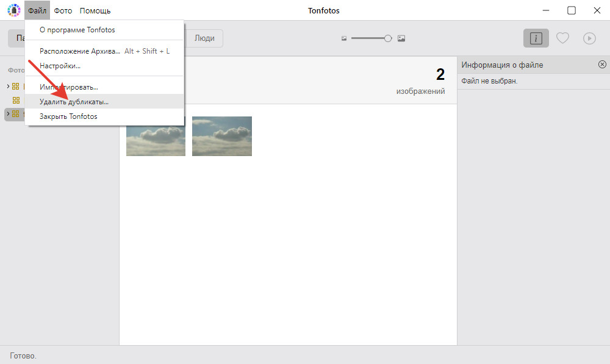Screen dimensions: 610x364
Task: Choose Расположение Архива menu entry
Action: click(104, 51)
